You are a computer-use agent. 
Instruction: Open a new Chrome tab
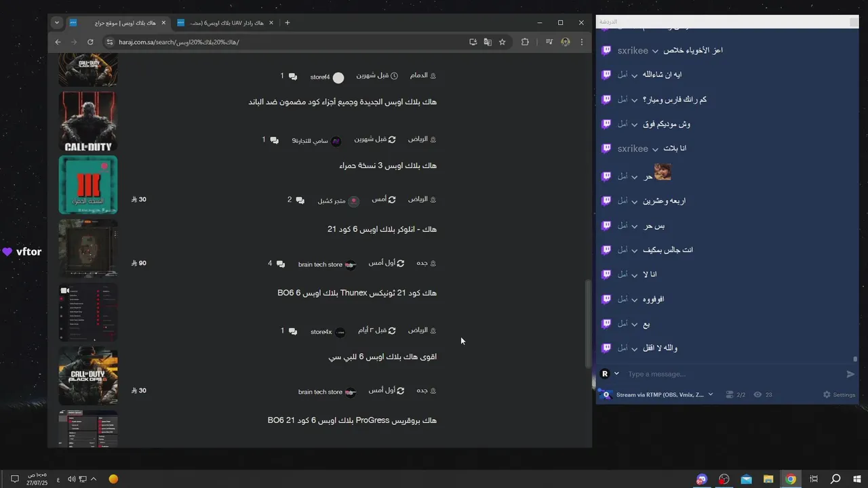[288, 22]
